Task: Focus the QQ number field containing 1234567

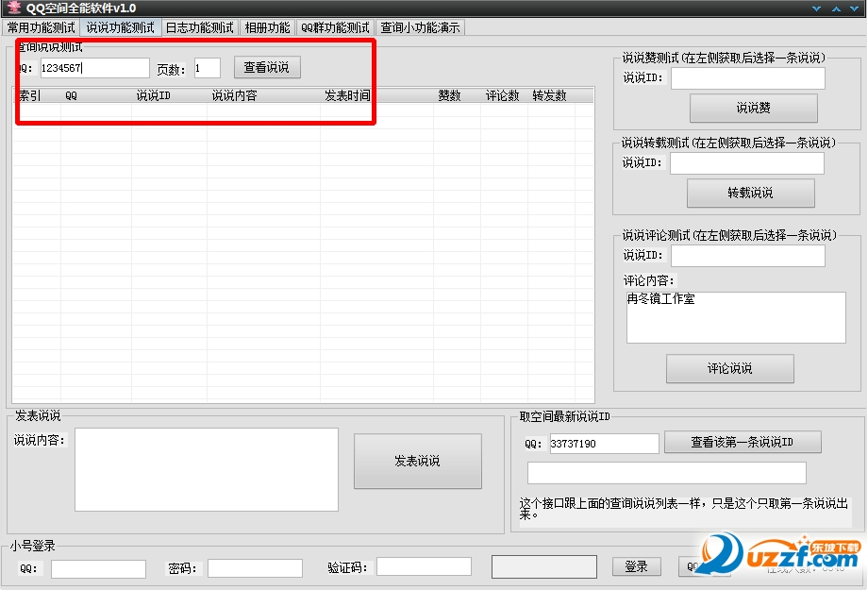Action: 94,68
